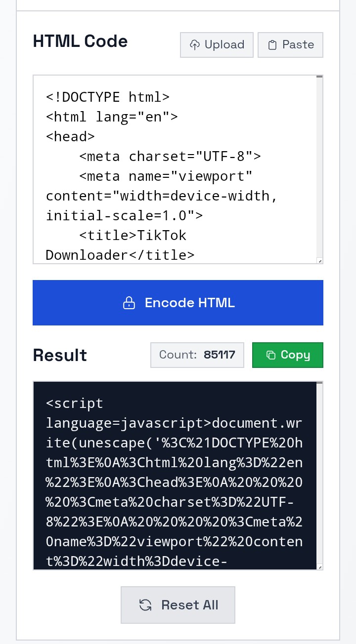Click the HTML Code textarea scrollbar

320,168
